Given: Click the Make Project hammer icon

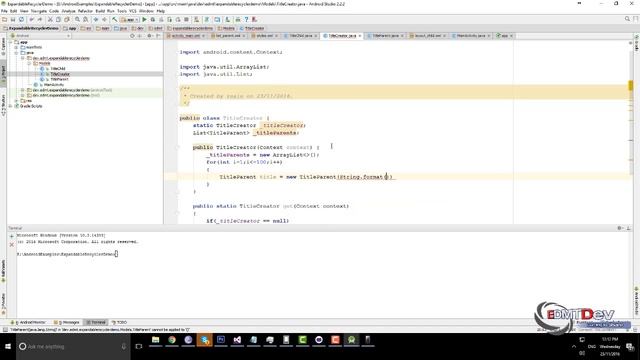Looking at the screenshot, I should (x=115, y=20).
